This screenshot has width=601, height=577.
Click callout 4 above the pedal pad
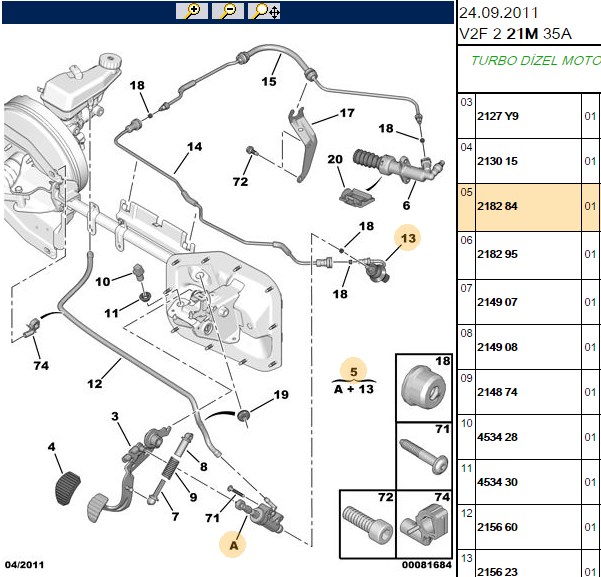tap(51, 447)
